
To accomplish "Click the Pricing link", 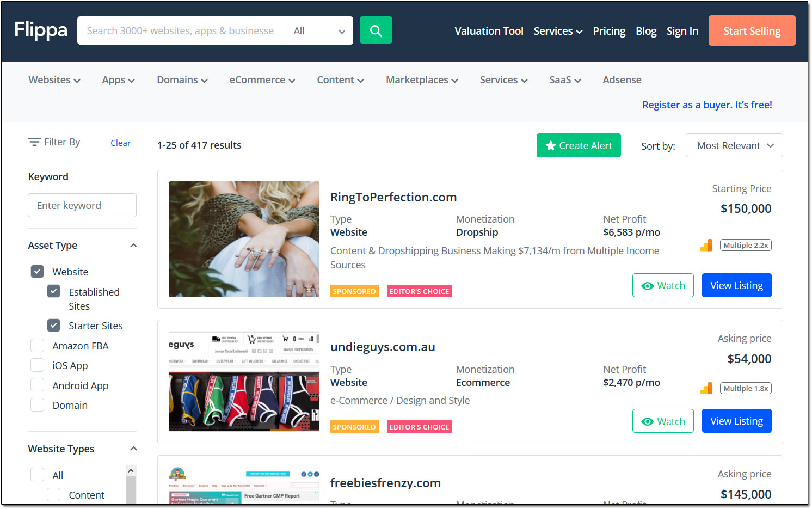I will point(609,31).
